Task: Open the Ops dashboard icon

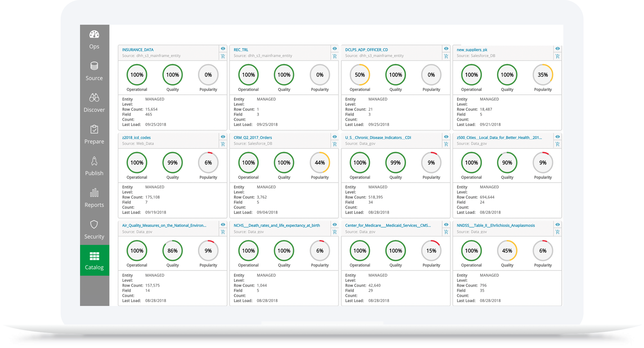Action: pos(94,34)
